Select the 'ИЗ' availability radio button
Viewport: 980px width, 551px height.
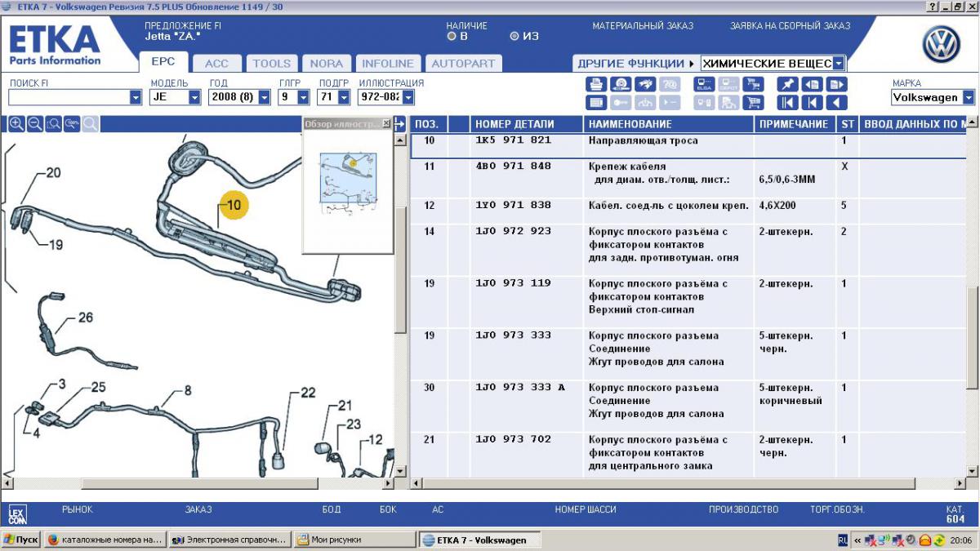(514, 37)
